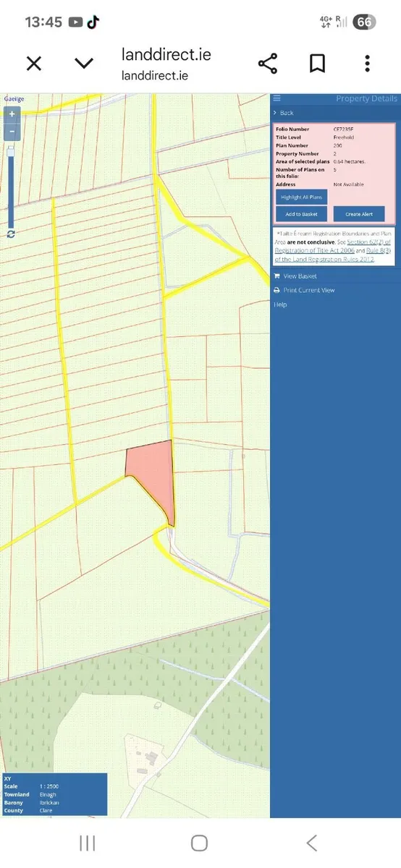Click the 0.64 hectares area value
This screenshot has width=401, height=868.
pos(350,161)
